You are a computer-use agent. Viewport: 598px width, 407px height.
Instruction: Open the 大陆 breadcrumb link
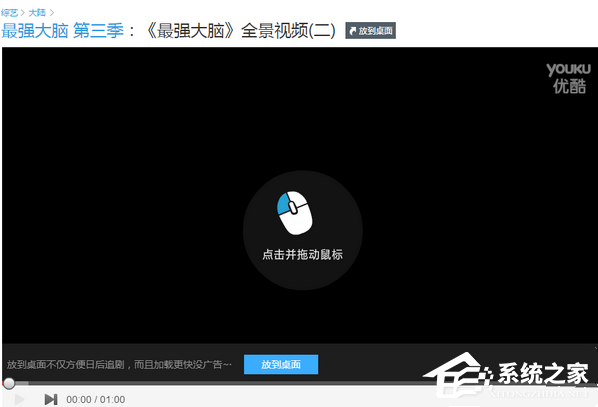[x=37, y=13]
